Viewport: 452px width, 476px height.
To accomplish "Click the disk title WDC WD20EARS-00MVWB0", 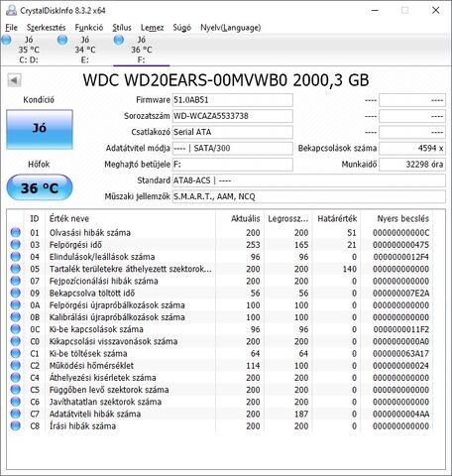I will coord(185,80).
